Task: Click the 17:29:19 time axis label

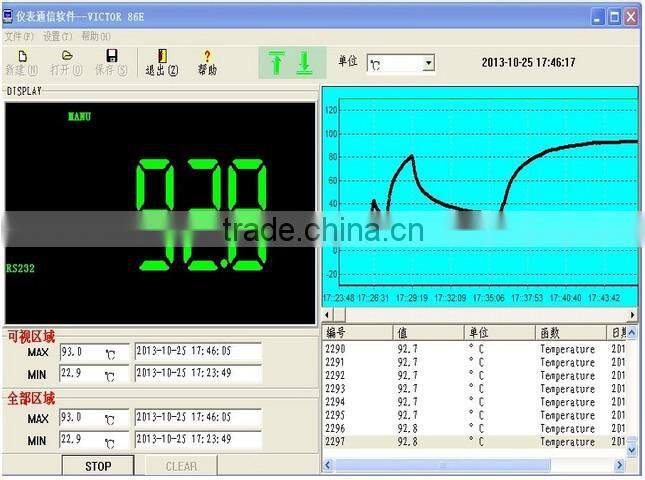Action: 412,298
